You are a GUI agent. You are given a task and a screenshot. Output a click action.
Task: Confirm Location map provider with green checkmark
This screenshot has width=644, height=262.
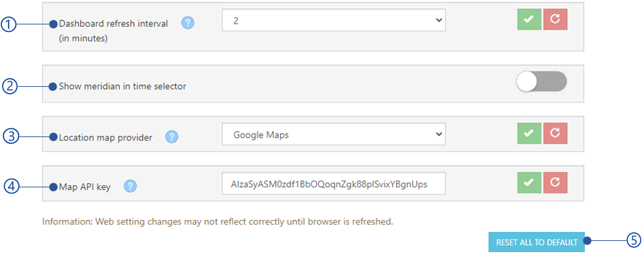529,133
